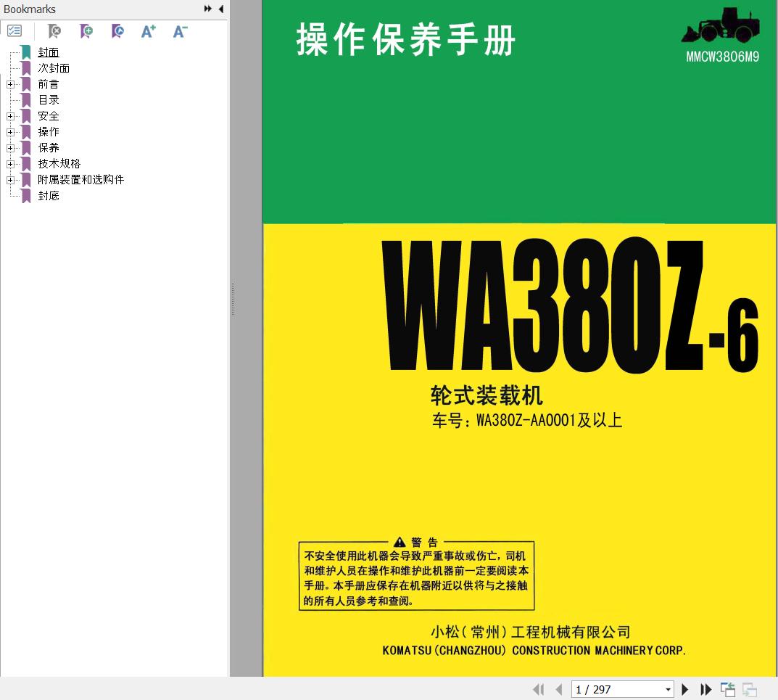Click the MMCW3806M9 document code
Screen dimensions: 778x700
pyautogui.click(x=722, y=57)
